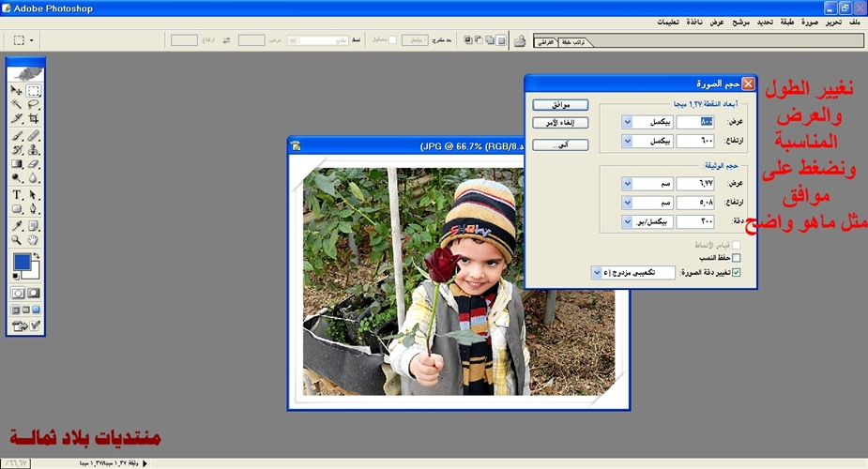Select the Zoom magnifier tool
Screen dimensions: 868x469
17,239
